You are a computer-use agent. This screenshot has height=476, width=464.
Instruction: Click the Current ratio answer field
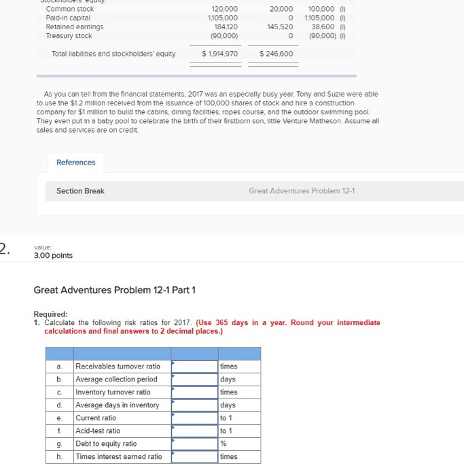pyautogui.click(x=194, y=418)
